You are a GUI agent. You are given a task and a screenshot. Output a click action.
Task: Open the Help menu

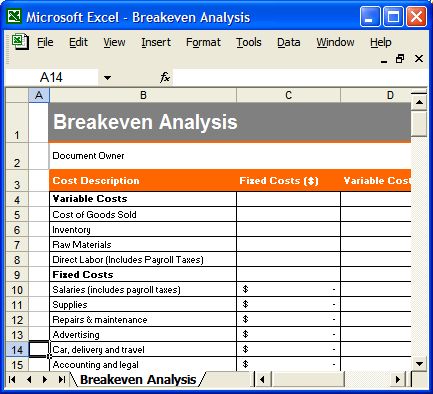click(x=381, y=42)
